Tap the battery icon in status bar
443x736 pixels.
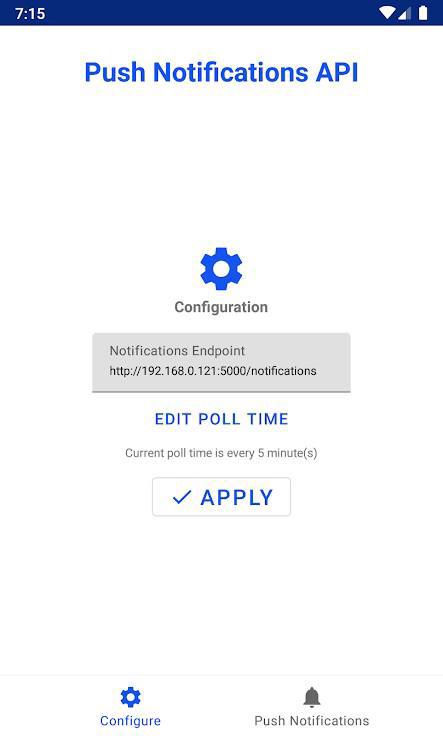point(423,13)
